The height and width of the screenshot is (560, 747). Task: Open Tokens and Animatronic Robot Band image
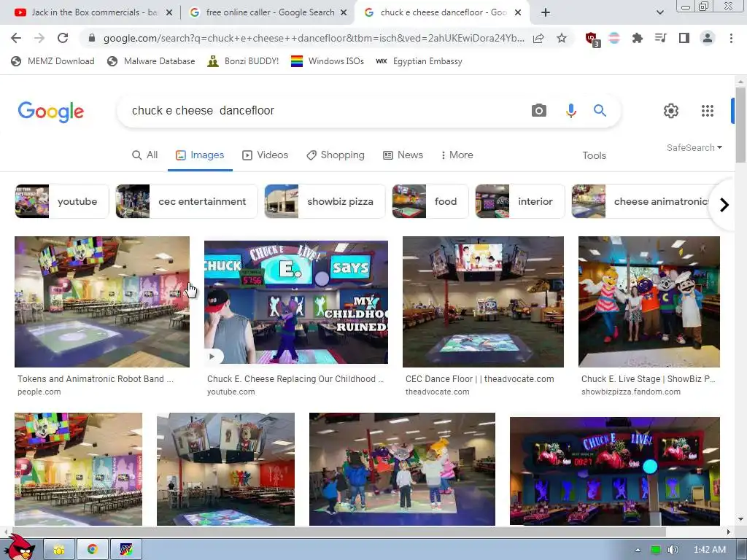(102, 302)
